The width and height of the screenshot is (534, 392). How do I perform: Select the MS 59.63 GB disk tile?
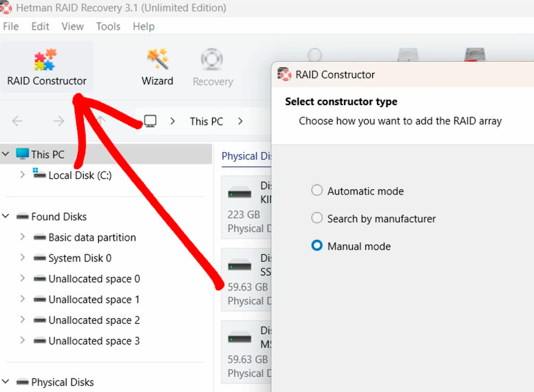pos(246,352)
